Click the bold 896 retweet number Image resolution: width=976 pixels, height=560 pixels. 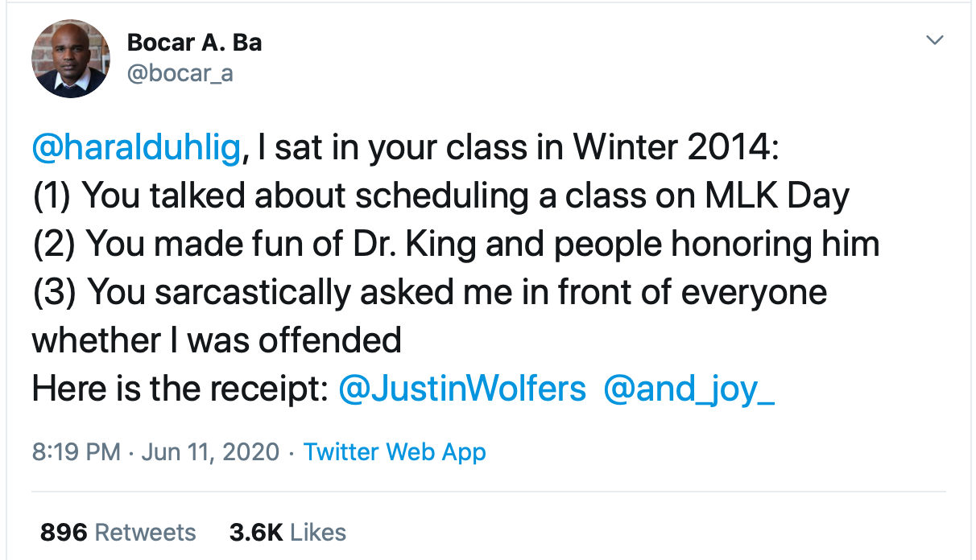coord(63,532)
